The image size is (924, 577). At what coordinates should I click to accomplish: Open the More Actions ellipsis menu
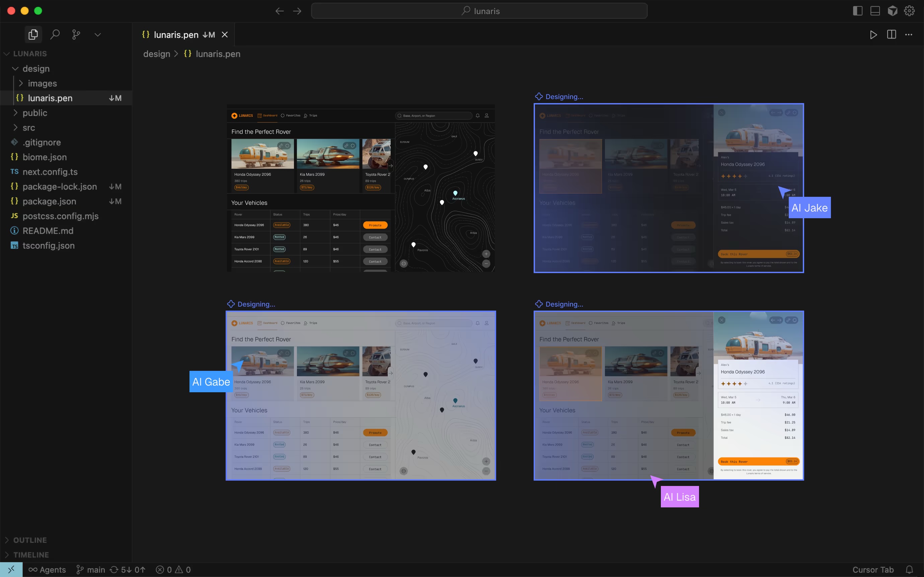point(909,35)
